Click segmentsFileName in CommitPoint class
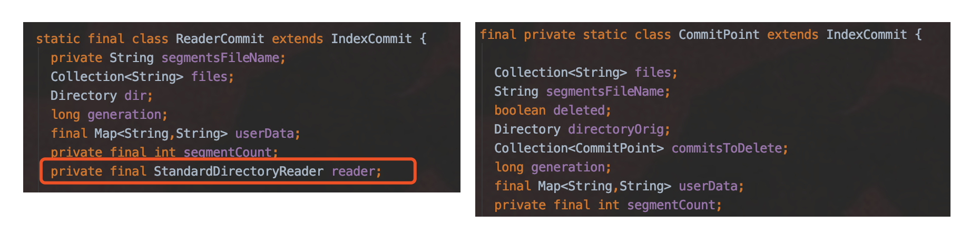This screenshot has width=980, height=244. 605,91
